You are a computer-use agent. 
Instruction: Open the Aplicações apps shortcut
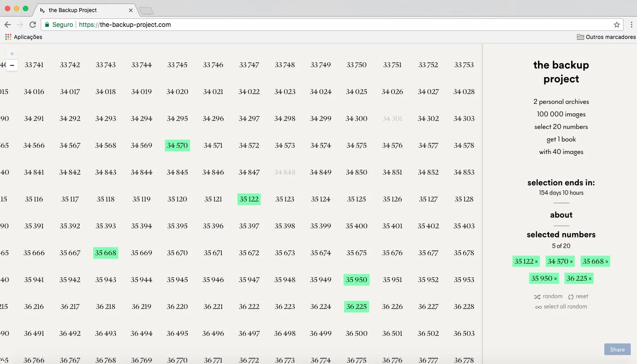coord(24,37)
